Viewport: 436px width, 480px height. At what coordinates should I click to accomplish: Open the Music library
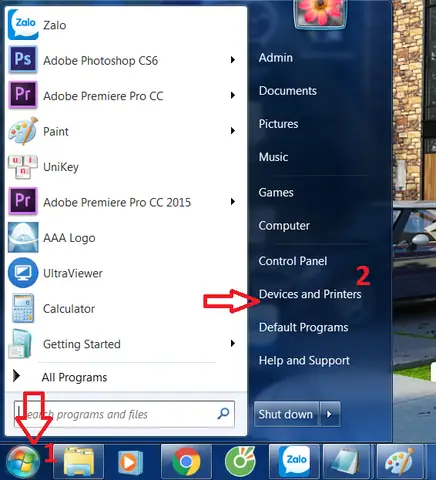273,157
